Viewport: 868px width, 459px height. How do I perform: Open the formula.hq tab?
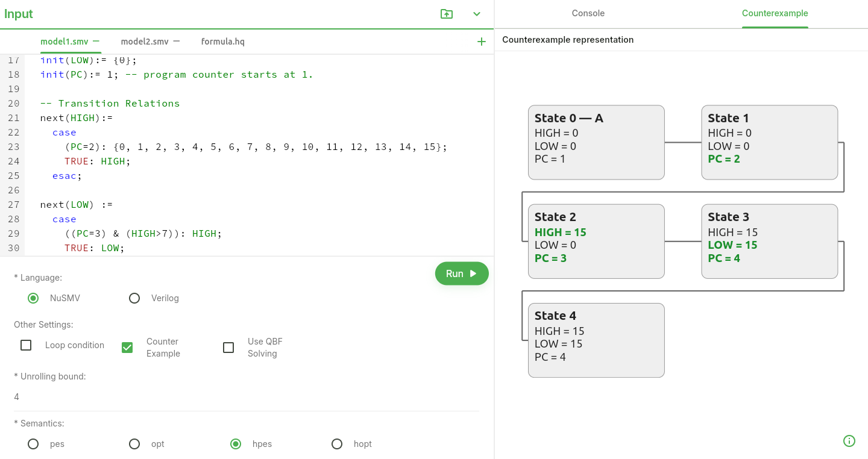tap(222, 42)
